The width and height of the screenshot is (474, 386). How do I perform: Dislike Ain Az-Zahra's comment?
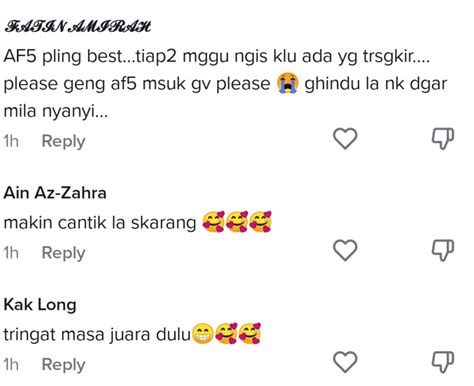[x=443, y=250]
